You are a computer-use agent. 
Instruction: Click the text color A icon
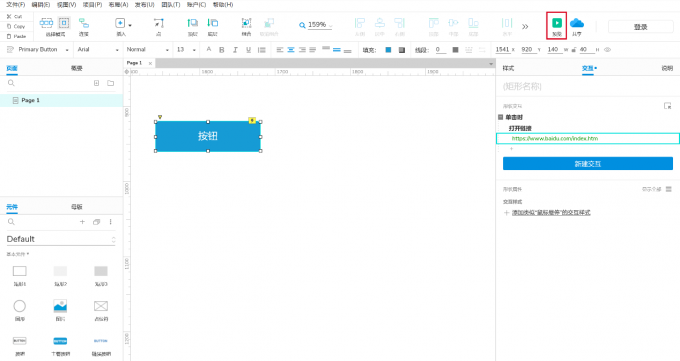coord(209,49)
